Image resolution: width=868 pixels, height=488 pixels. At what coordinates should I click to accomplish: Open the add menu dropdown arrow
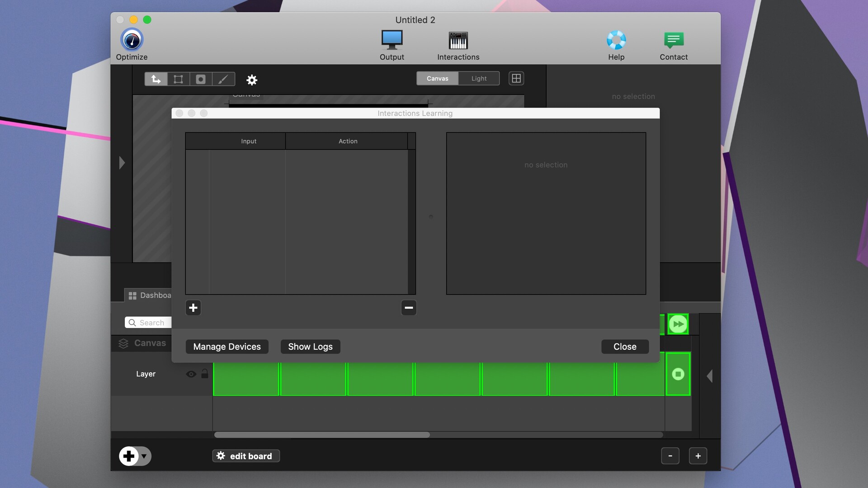coord(144,456)
